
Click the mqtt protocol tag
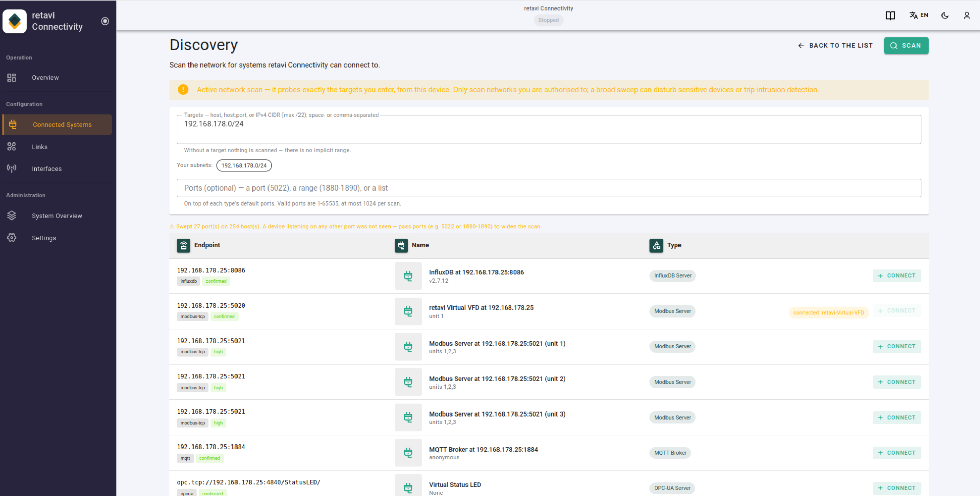pos(185,459)
